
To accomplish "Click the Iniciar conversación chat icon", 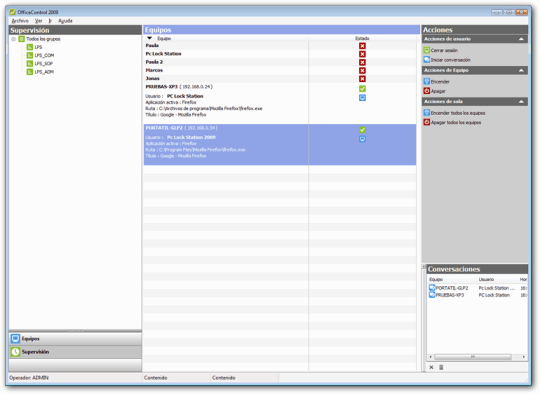I will (427, 60).
